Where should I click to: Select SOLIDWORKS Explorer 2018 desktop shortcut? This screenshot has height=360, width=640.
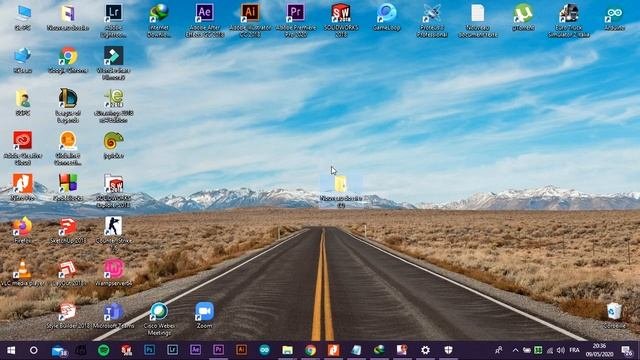click(113, 191)
